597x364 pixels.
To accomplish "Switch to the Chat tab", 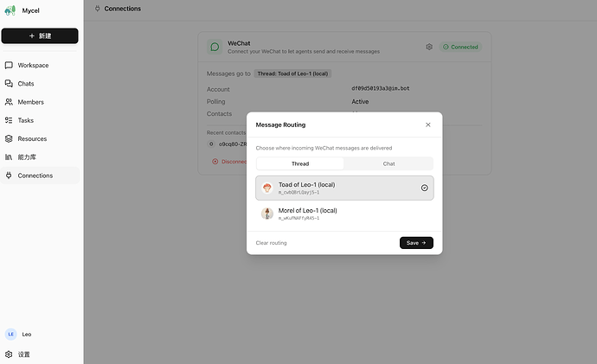I will pyautogui.click(x=388, y=163).
